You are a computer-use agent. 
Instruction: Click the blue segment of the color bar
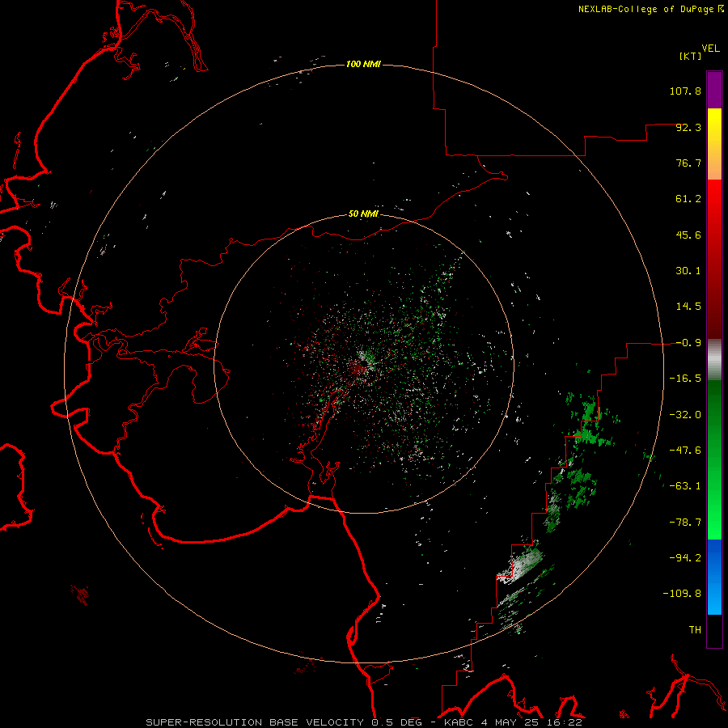click(714, 577)
